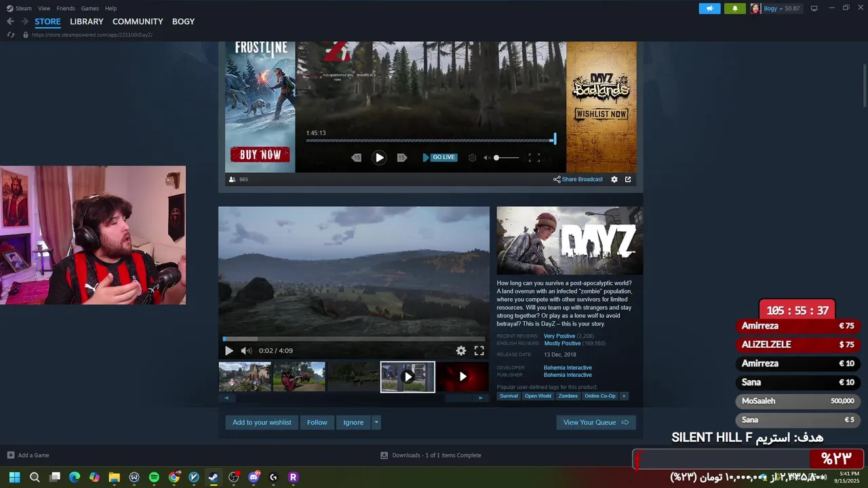
Task: Expand the Bogy account dropdown
Action: 781,9
